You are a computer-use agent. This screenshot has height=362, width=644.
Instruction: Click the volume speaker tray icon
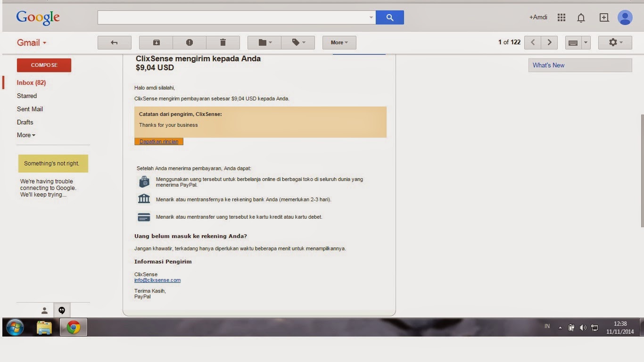(583, 328)
